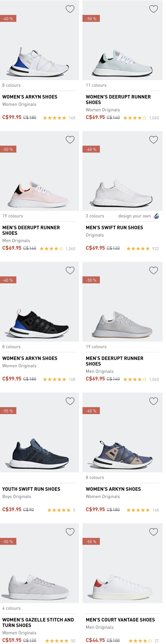This screenshot has width=166, height=644.
Task: Add Men's Swift Run to wishlist
Action: 153,140
